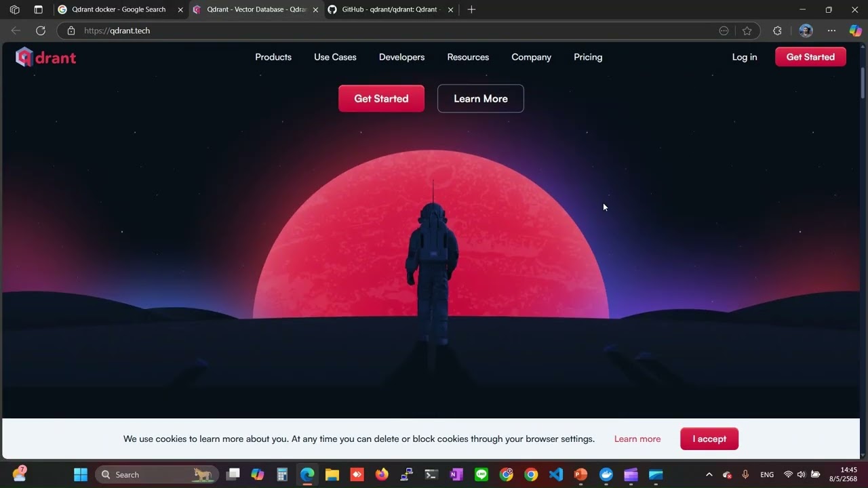Open the Windows Start menu
The image size is (868, 488).
click(x=81, y=474)
